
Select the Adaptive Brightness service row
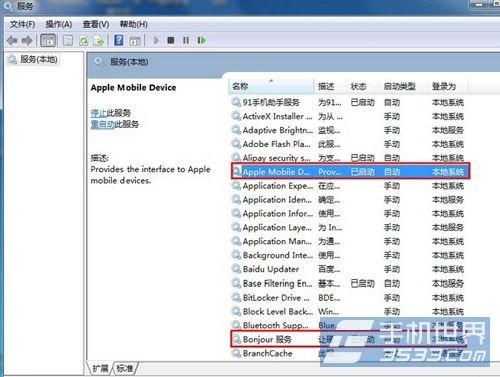[348, 130]
